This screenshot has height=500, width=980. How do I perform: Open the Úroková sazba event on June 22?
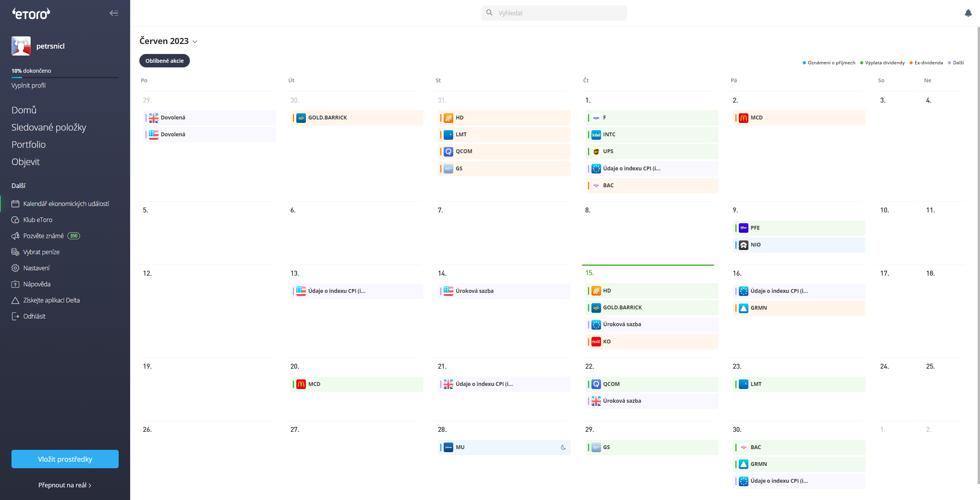(652, 401)
